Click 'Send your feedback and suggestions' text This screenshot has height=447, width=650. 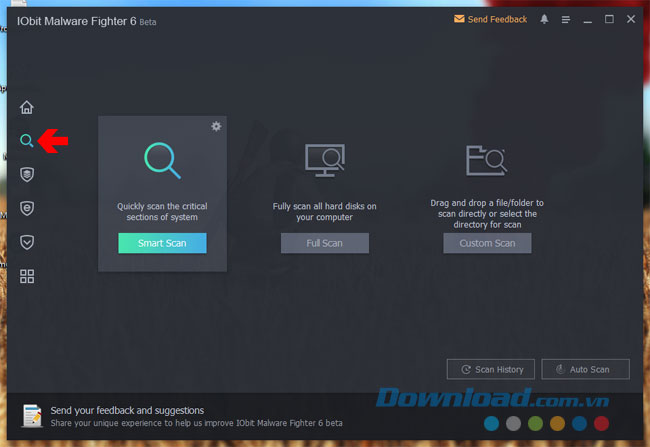(x=127, y=411)
